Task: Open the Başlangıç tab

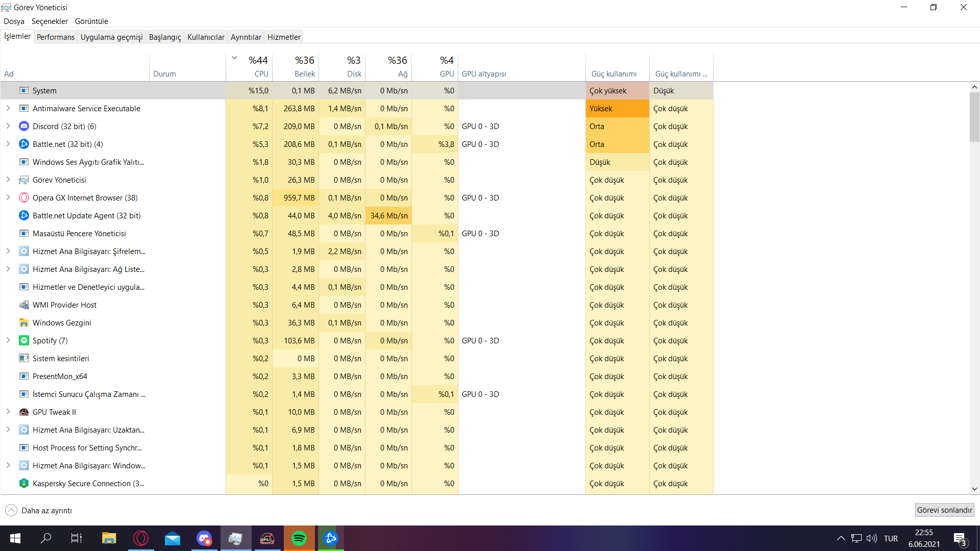Action: 165,37
